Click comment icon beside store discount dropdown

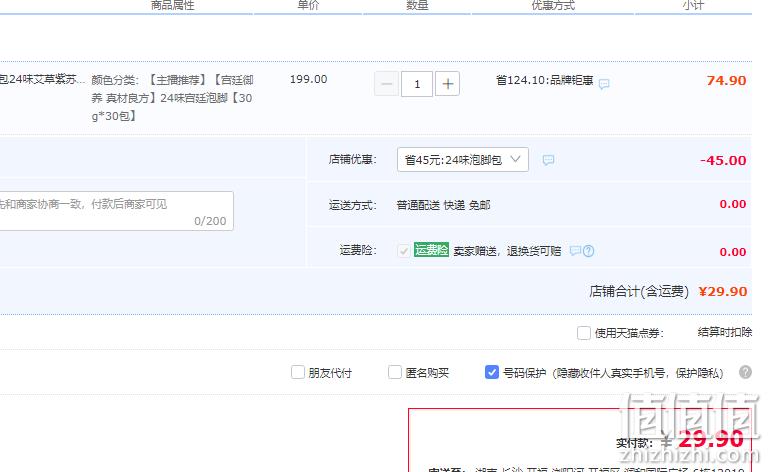pyautogui.click(x=548, y=160)
